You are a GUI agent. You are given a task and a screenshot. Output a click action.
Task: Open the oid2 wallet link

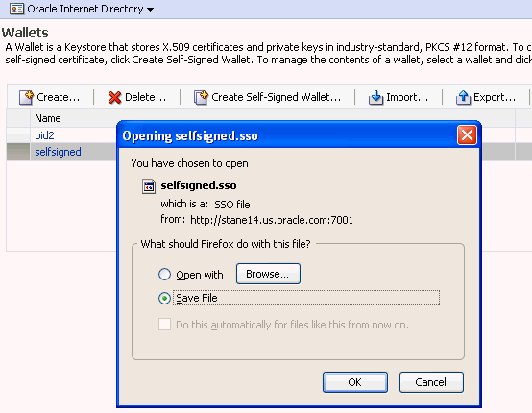tap(44, 135)
